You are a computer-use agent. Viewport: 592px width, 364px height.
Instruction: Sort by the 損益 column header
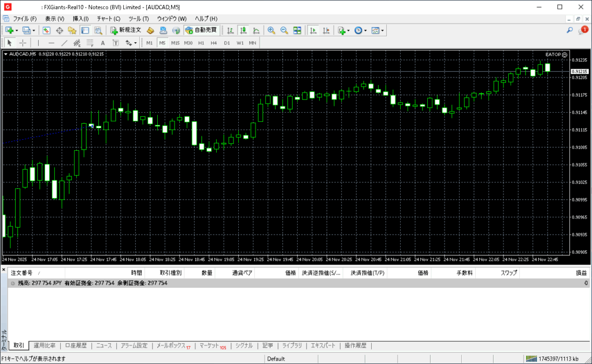(x=580, y=273)
